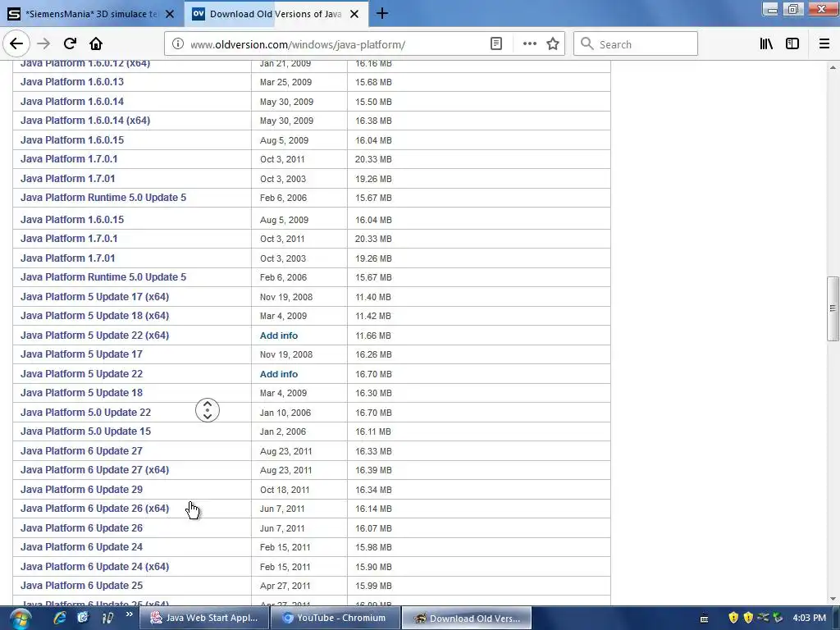This screenshot has width=840, height=630.
Task: Open Java Platform 6 Update 25 link
Action: (x=81, y=586)
